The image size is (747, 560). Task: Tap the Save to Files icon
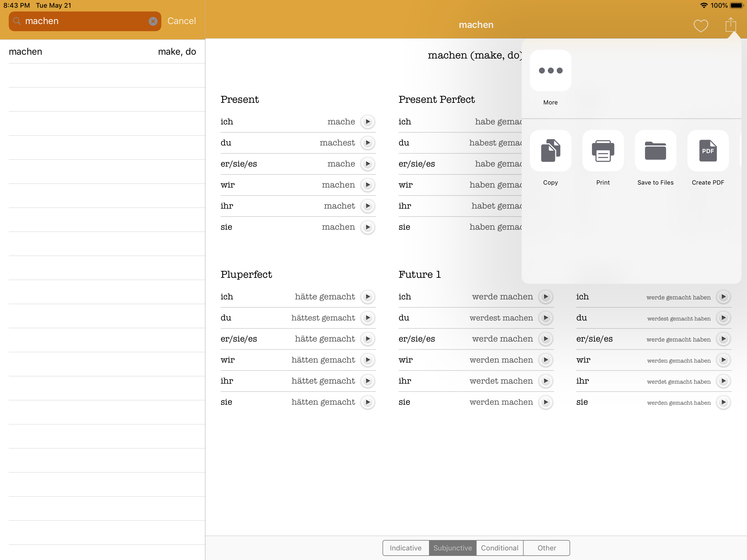[655, 151]
